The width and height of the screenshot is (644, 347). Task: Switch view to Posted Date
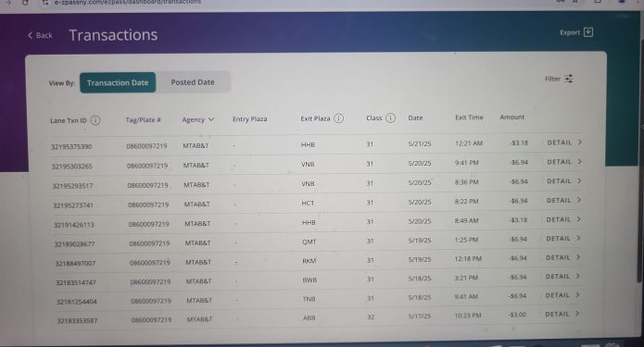(193, 82)
